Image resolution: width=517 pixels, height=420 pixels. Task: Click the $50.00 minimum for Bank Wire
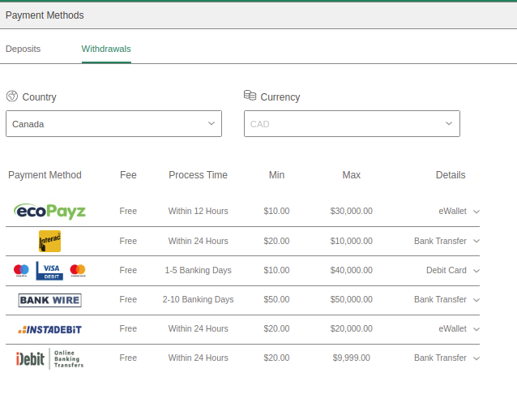276,299
